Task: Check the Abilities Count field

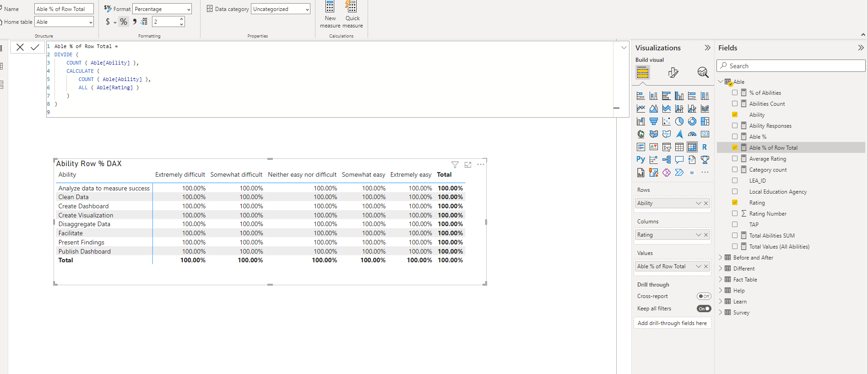Action: click(x=735, y=103)
